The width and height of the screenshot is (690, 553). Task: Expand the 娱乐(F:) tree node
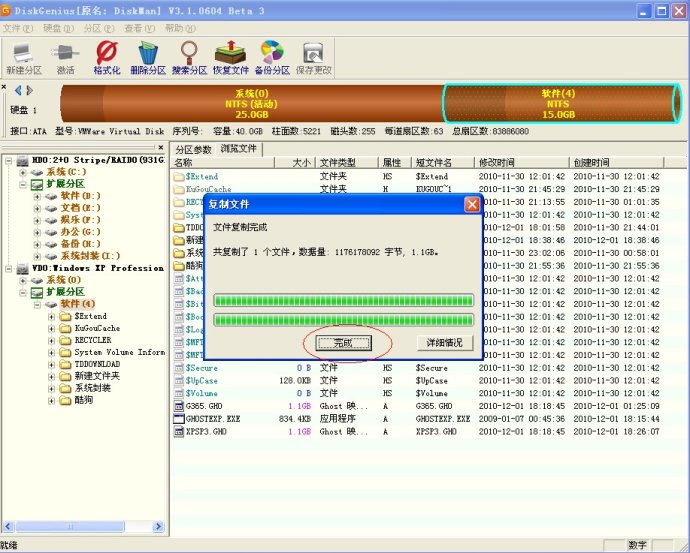tap(37, 220)
